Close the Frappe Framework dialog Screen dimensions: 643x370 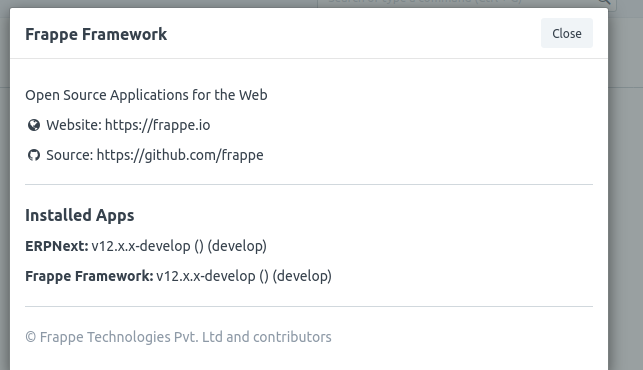point(566,33)
